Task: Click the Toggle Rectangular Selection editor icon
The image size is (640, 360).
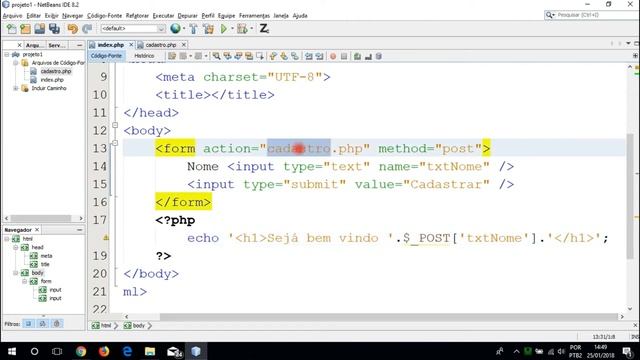Action: 260,56
